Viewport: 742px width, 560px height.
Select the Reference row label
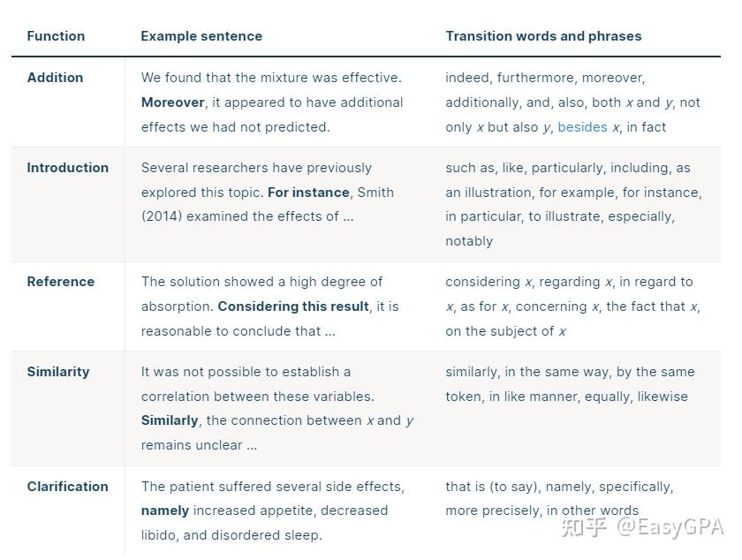(61, 282)
